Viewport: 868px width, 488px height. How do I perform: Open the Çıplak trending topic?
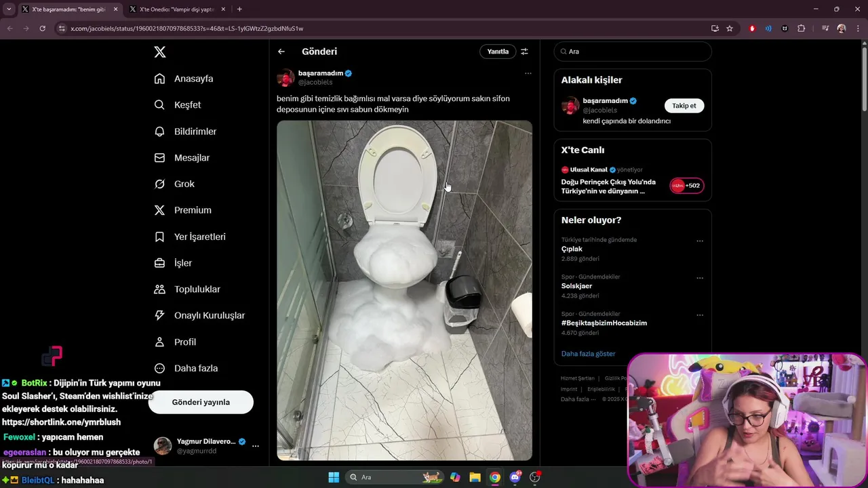click(572, 249)
